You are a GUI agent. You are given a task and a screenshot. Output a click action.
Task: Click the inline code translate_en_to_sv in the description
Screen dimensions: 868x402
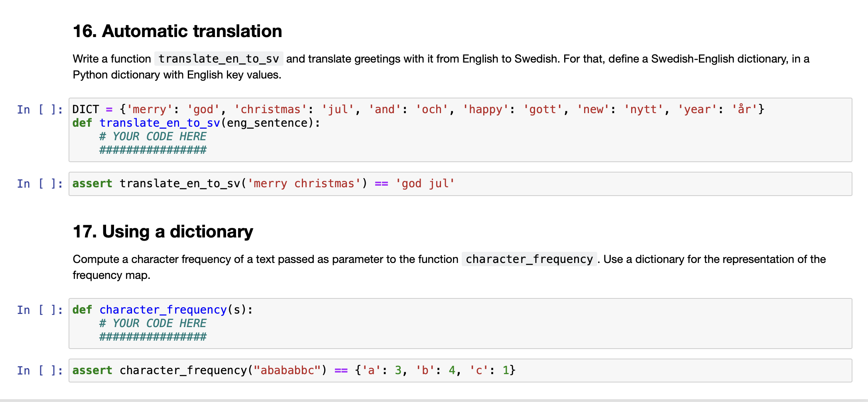[219, 59]
